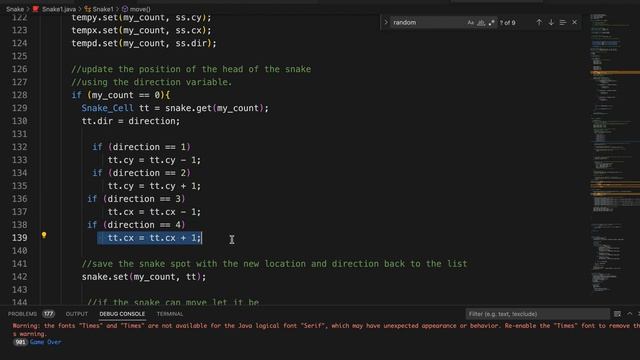640x360 pixels.
Task: Click 'if (direction == 3)' statement
Action: click(x=136, y=199)
